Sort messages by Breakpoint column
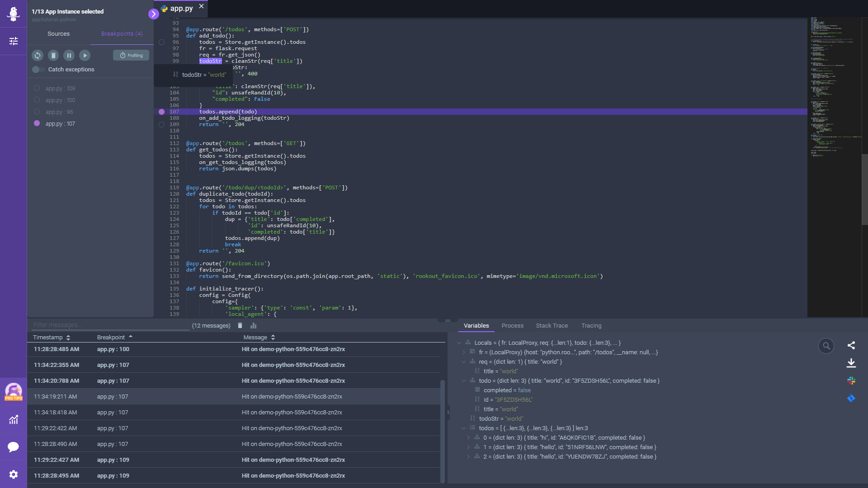This screenshot has width=868, height=488. (114, 338)
